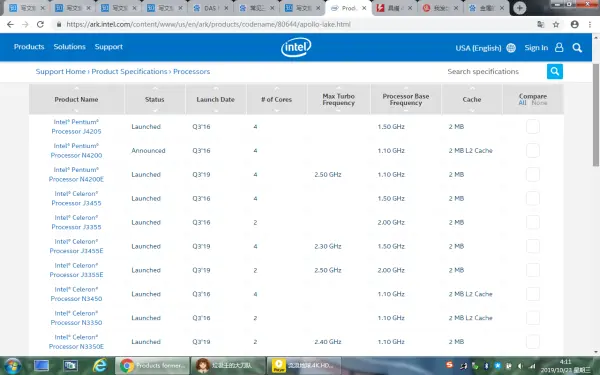This screenshot has height=375, width=600.
Task: Click the volume icon in system tray
Action: 520,366
